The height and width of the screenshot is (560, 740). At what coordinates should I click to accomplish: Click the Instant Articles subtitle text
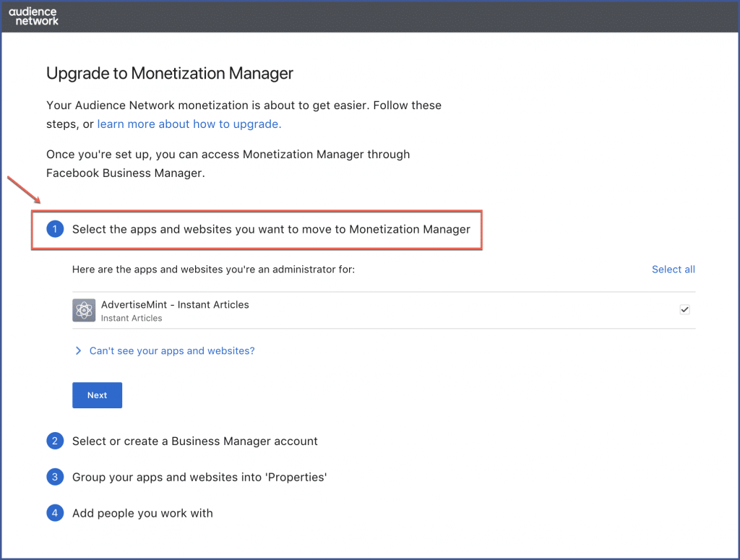coord(132,319)
